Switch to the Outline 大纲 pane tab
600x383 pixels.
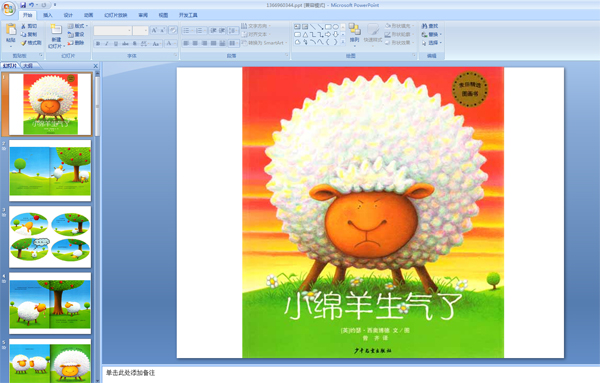28,66
